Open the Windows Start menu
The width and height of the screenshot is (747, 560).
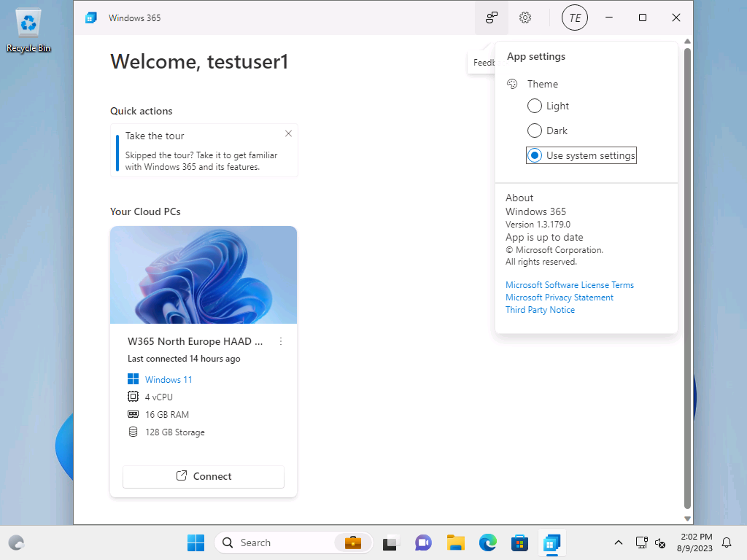196,542
